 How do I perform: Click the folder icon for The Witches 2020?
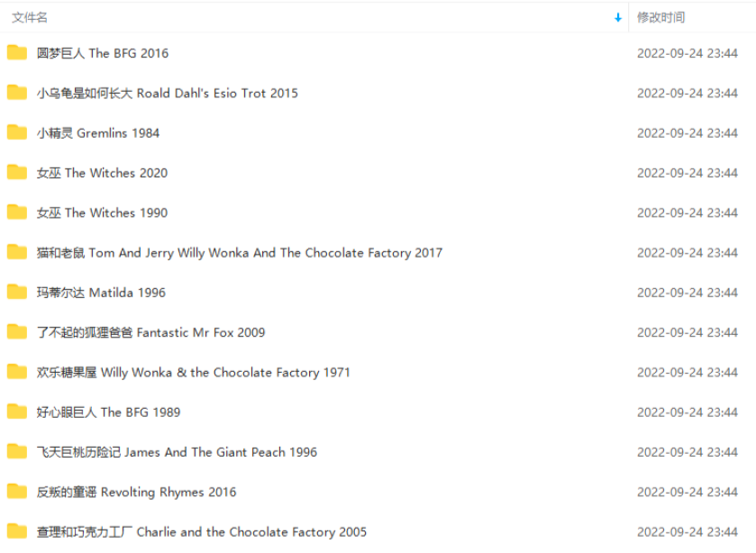[17, 172]
